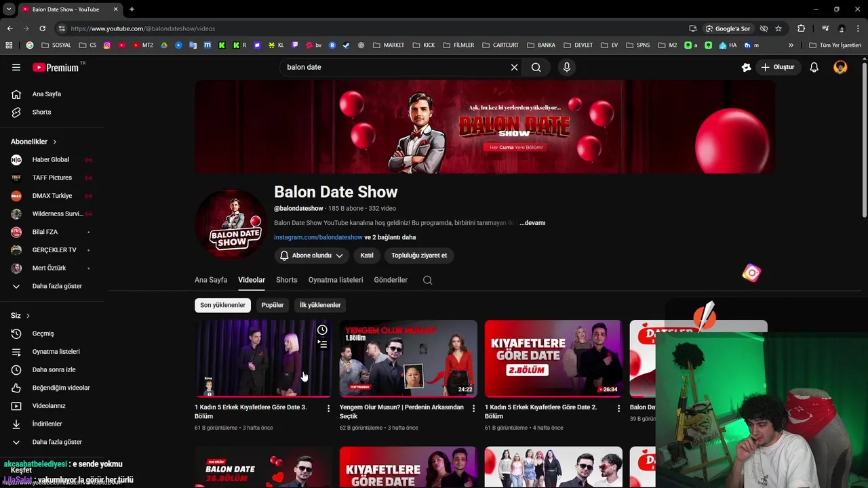
Task: Show more bookmarks with the overflow chevron
Action: coord(791,45)
